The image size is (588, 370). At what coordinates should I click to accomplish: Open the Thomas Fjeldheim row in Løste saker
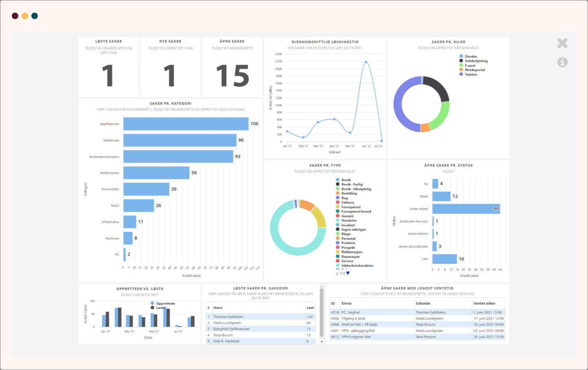pyautogui.click(x=228, y=317)
